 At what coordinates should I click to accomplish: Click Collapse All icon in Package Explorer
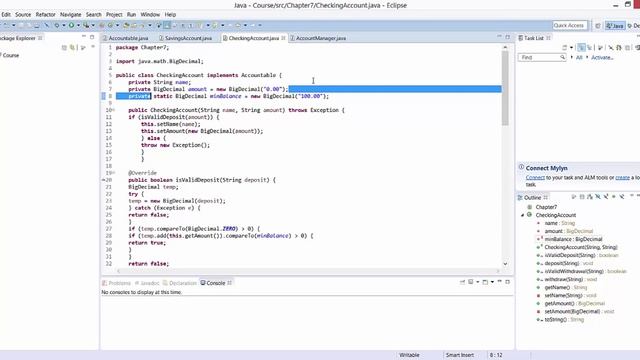pos(64,48)
